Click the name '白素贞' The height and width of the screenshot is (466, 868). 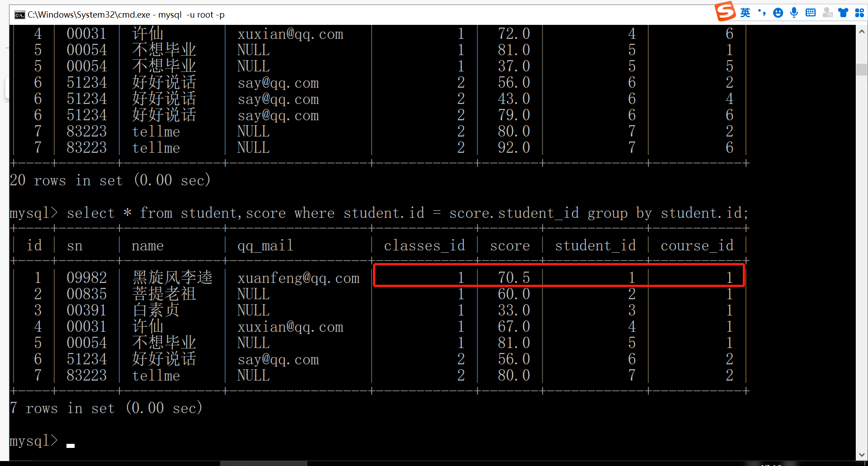pyautogui.click(x=156, y=310)
